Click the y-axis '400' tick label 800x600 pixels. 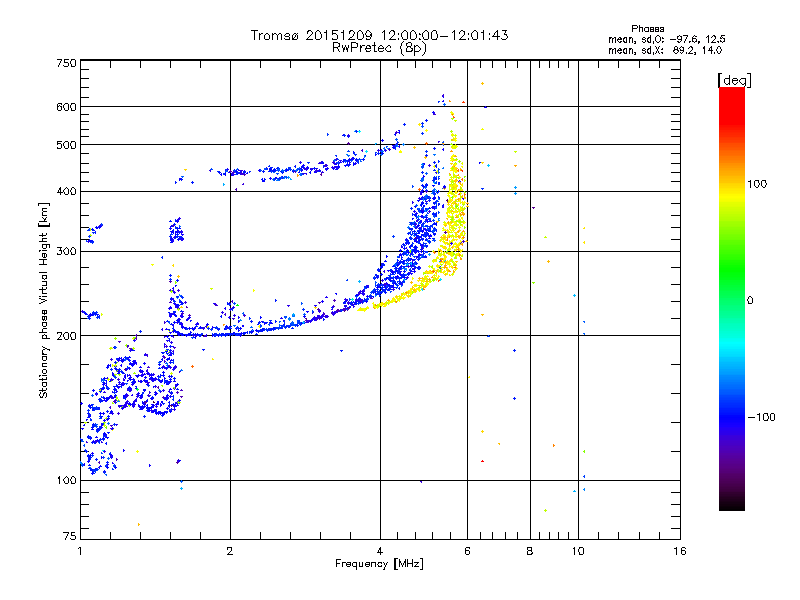66,192
